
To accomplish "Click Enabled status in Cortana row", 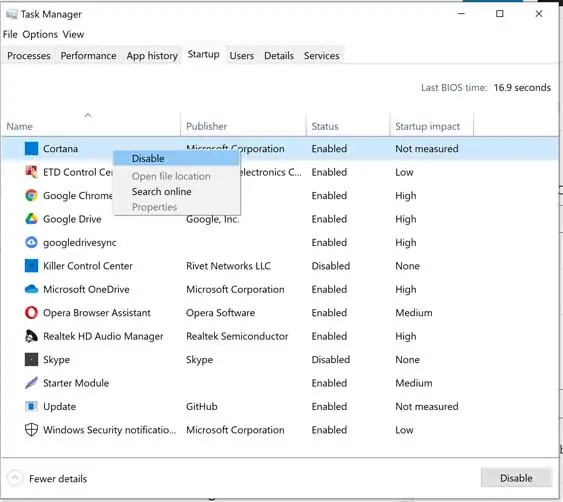I will 329,149.
